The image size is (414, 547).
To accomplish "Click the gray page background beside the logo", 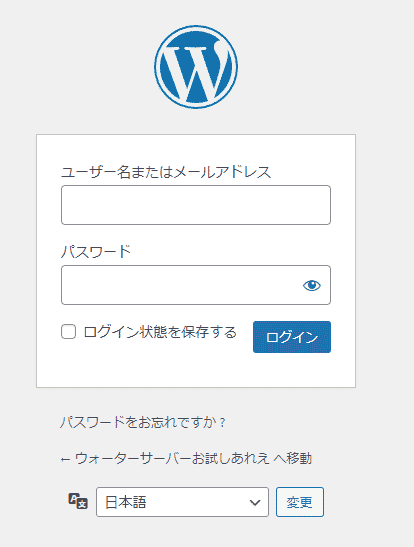I will 314,66.
